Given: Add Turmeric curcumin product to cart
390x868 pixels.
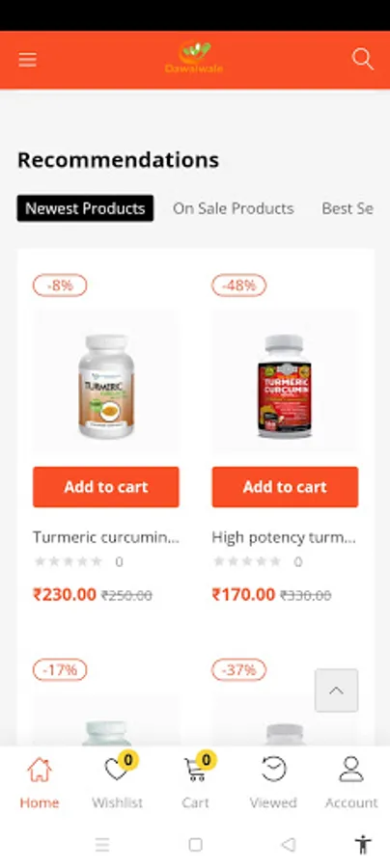Looking at the screenshot, I should click(x=106, y=487).
